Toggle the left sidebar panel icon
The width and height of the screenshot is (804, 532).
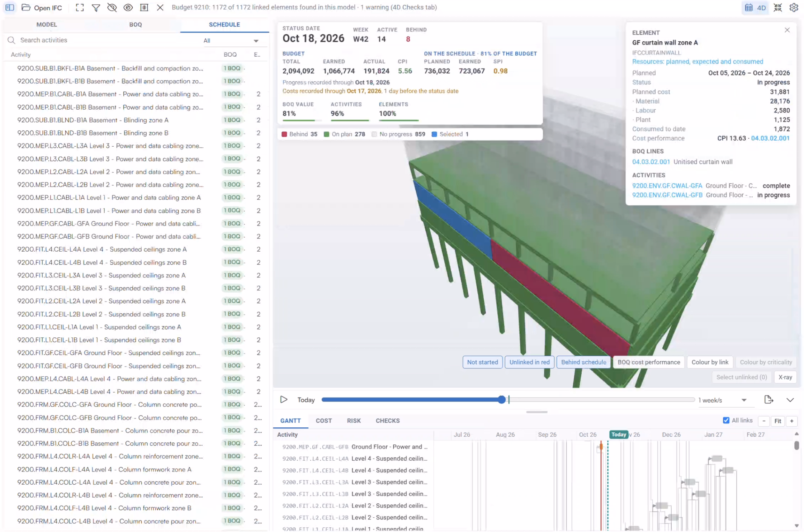point(10,8)
